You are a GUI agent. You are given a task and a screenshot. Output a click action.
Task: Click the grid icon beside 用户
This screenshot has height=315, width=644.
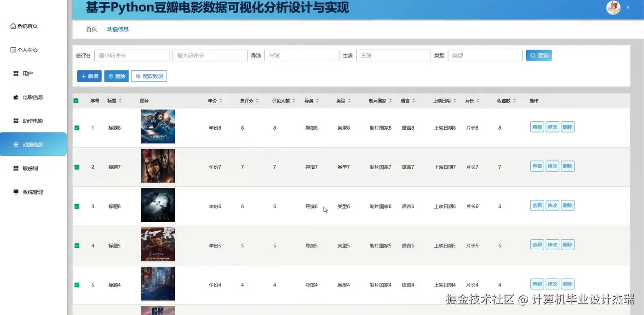coord(16,74)
